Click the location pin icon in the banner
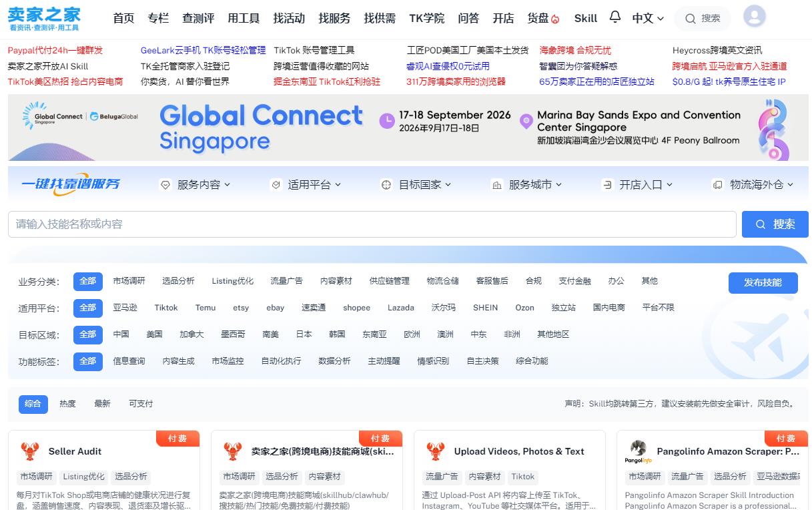The image size is (812, 510). [526, 121]
